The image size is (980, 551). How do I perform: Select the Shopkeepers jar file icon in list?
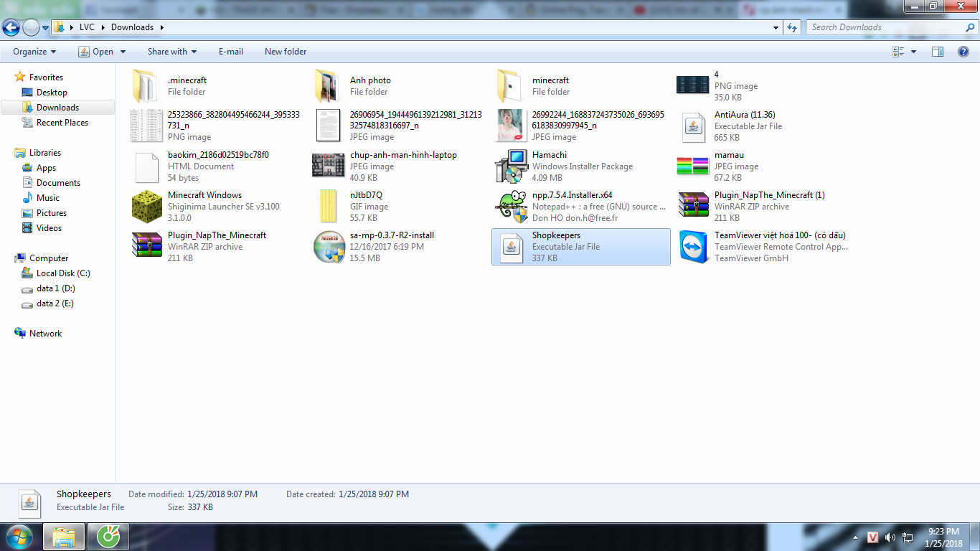point(511,248)
